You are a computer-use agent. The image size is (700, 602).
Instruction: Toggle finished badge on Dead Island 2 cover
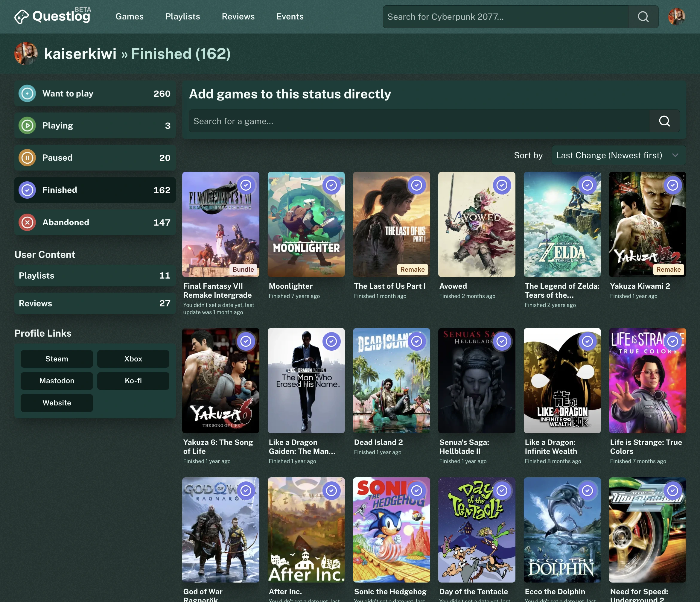click(x=416, y=341)
